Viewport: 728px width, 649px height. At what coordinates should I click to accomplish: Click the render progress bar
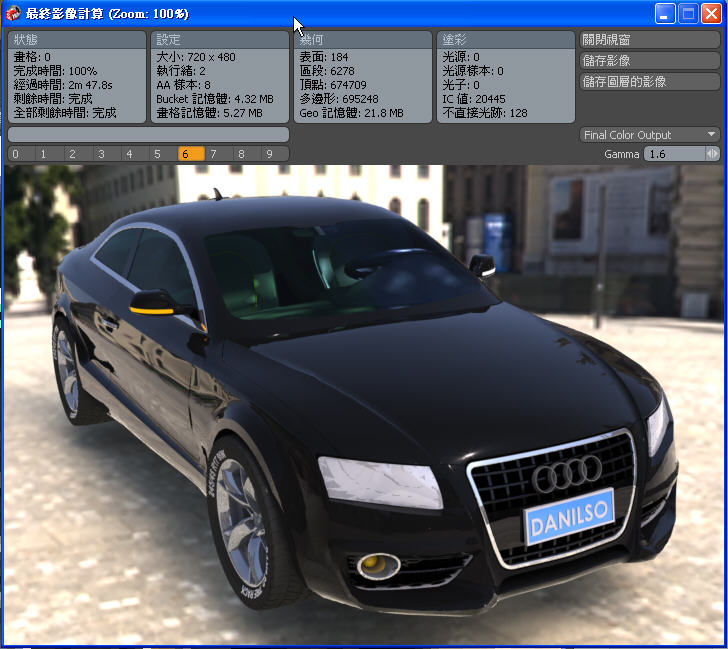coord(149,135)
